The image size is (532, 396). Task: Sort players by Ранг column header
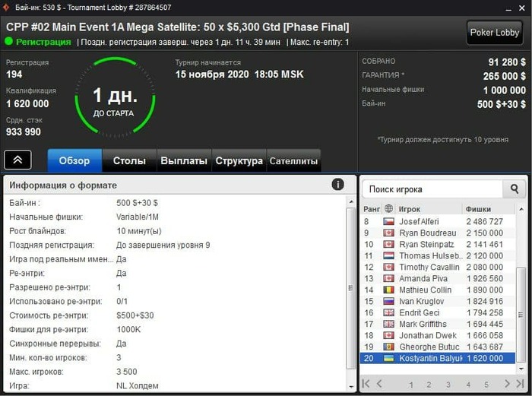(x=372, y=209)
